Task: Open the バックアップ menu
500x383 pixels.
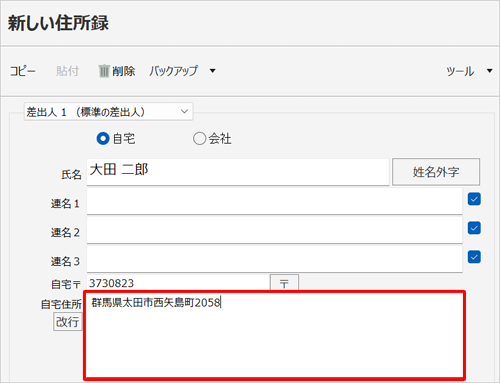Action: pos(173,71)
